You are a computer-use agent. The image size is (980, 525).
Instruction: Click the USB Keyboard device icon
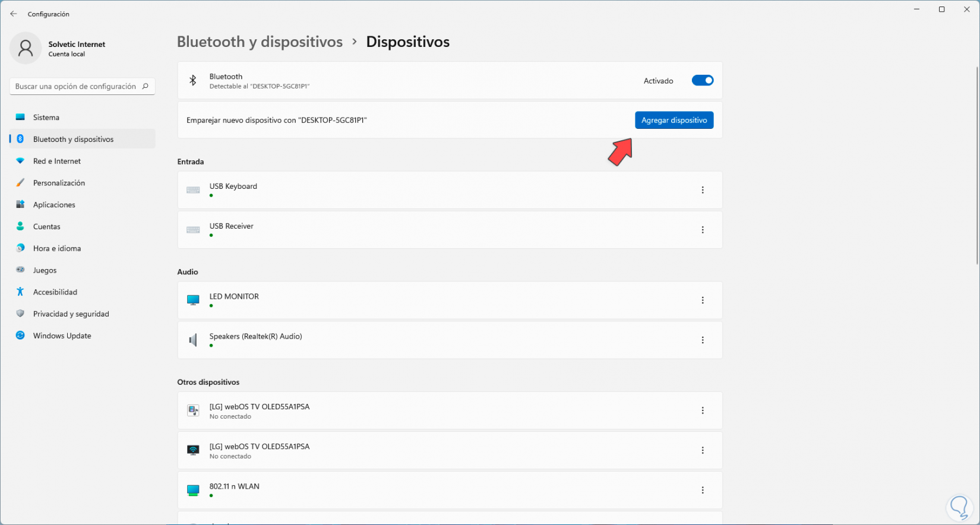(x=193, y=190)
